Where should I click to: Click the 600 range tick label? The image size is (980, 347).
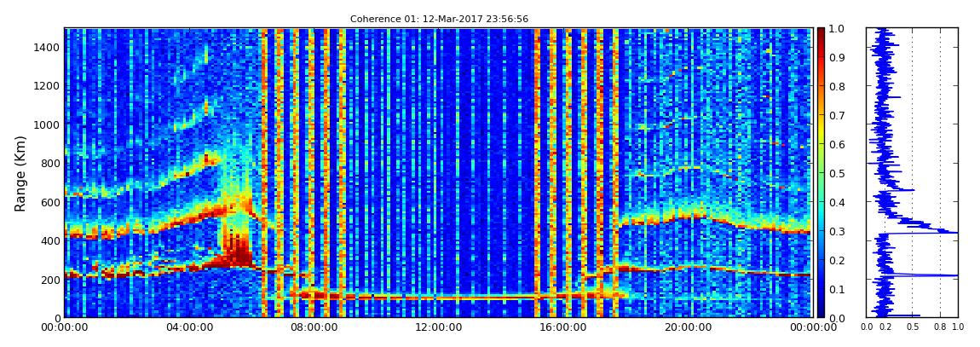tap(49, 202)
